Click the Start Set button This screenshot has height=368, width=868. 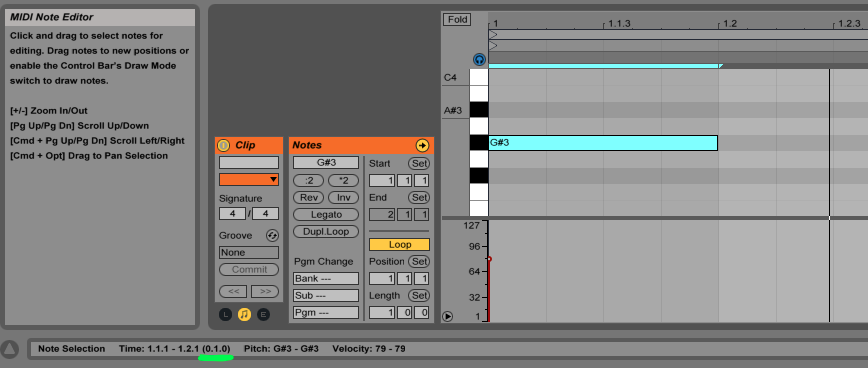pos(418,164)
